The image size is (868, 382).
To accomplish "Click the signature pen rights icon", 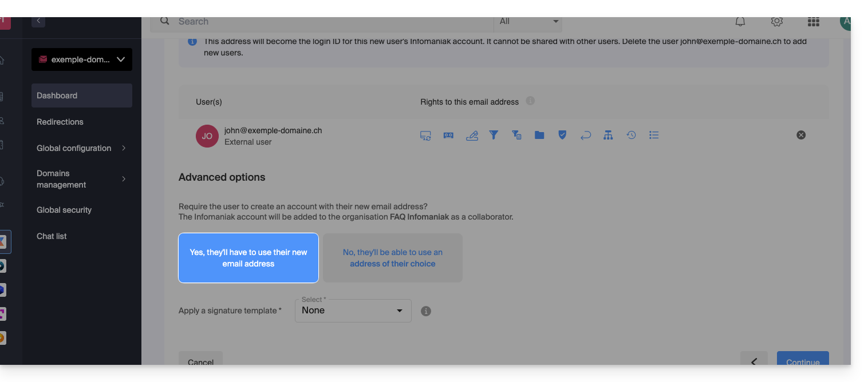I will coord(471,136).
